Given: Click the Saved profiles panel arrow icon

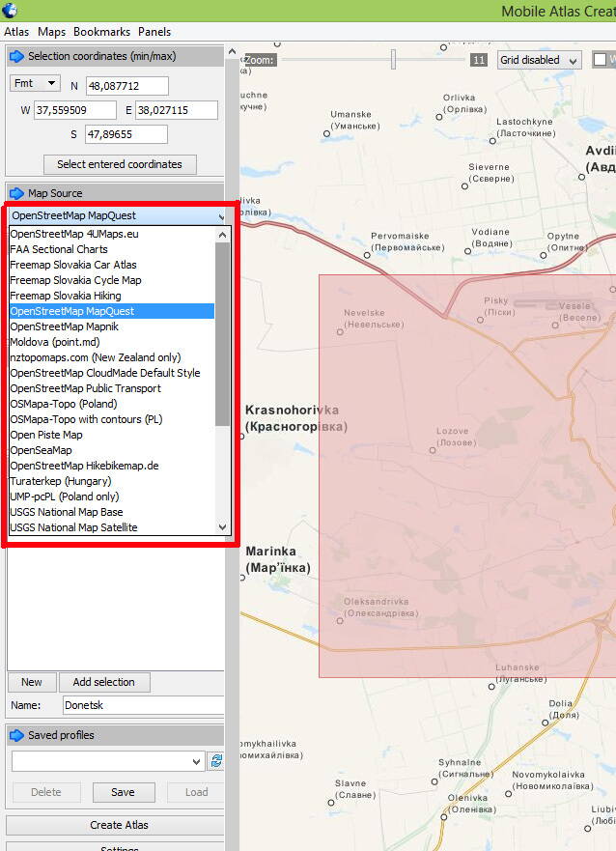Looking at the screenshot, I should coord(16,735).
